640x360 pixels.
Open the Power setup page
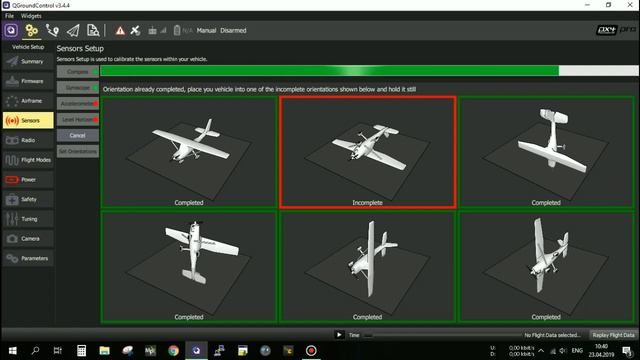click(28, 180)
